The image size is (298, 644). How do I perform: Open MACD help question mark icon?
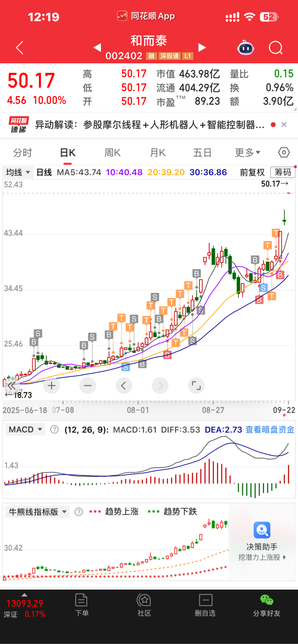54,429
